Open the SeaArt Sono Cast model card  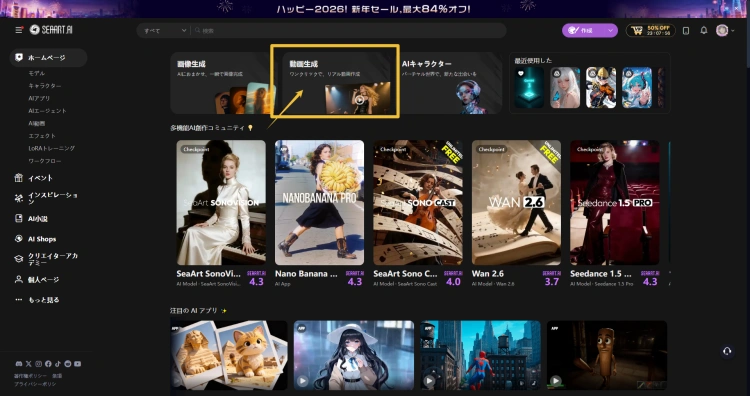[418, 202]
